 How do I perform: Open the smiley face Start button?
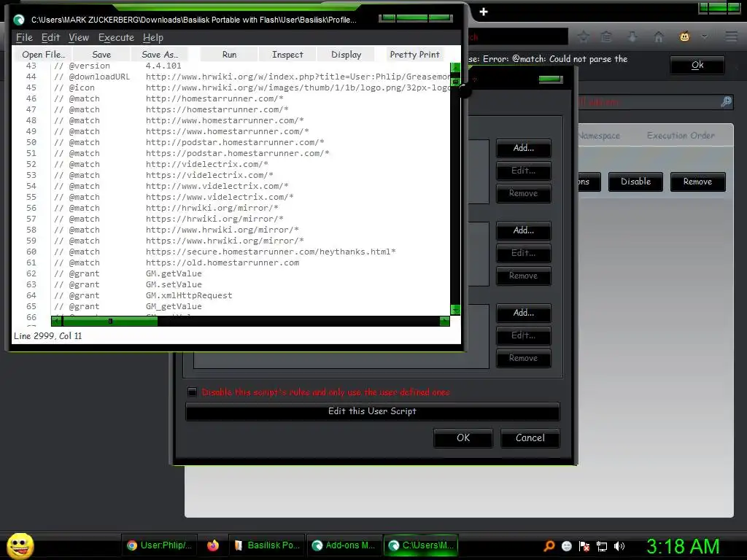click(20, 545)
